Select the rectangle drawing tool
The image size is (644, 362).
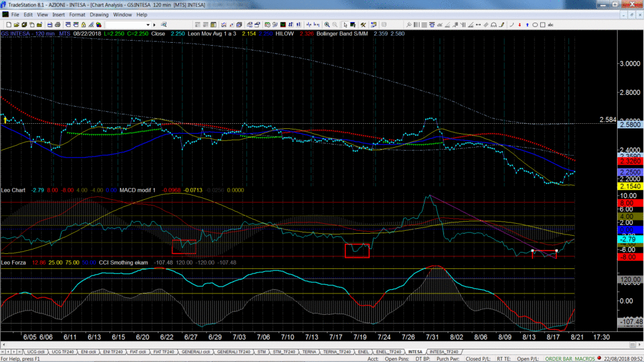[543, 25]
